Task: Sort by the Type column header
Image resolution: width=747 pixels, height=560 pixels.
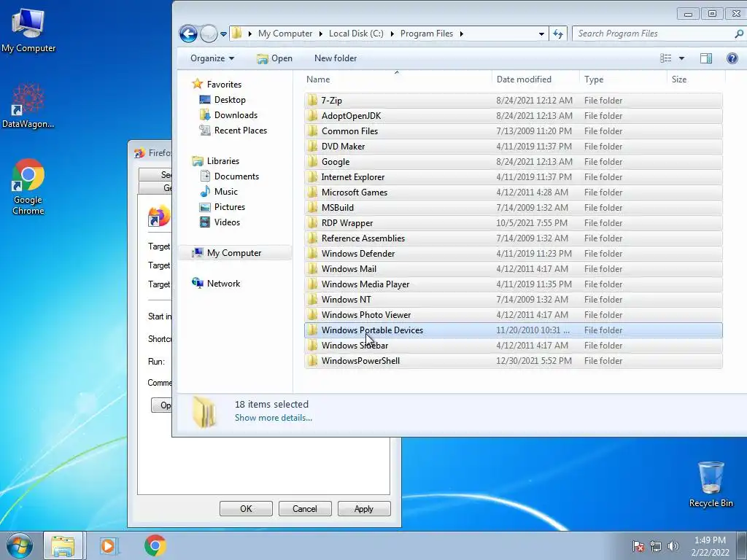Action: pyautogui.click(x=623, y=79)
